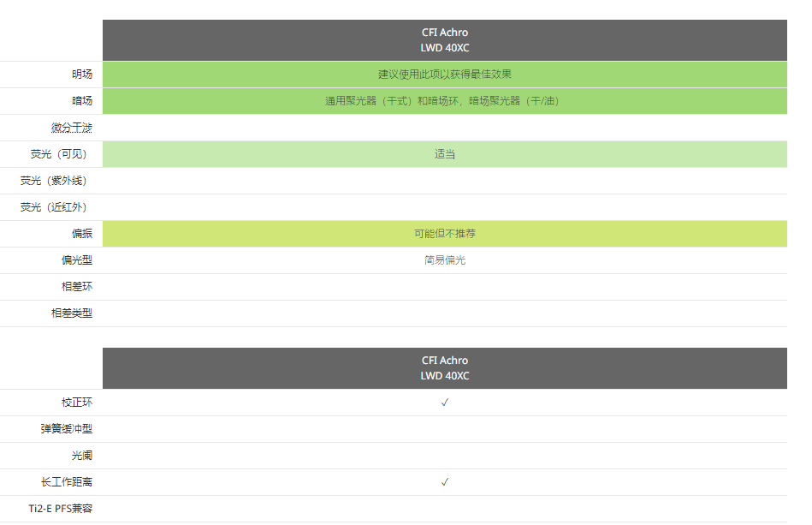
Task: Click the 简易偏光 text
Action: (444, 260)
